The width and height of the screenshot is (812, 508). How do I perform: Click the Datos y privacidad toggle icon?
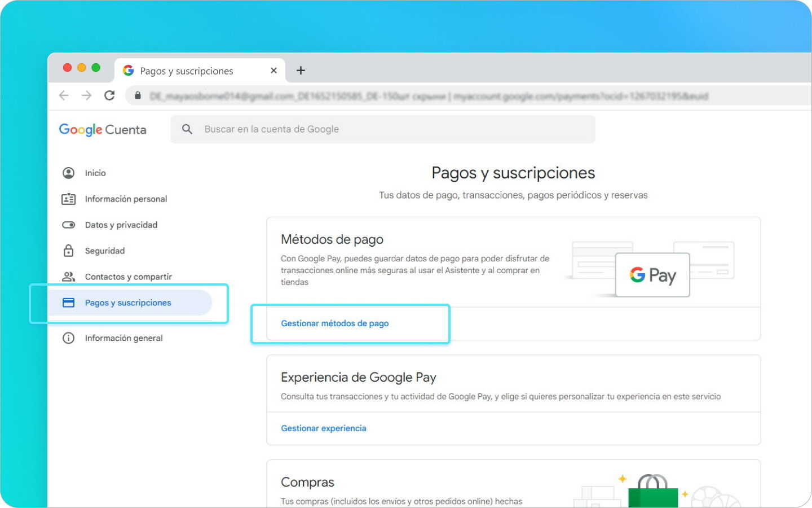pyautogui.click(x=68, y=225)
